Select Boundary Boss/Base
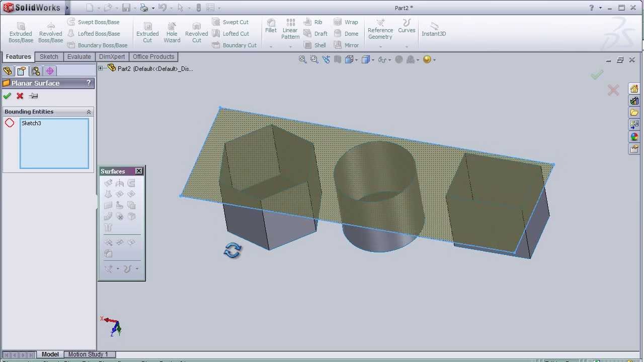Image resolution: width=644 pixels, height=362 pixels. coord(97,45)
